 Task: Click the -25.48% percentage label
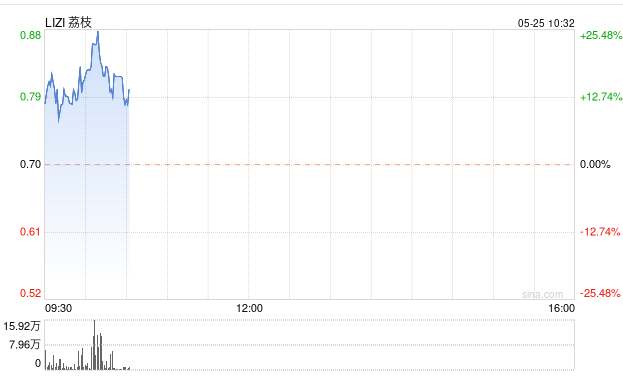[x=600, y=293]
